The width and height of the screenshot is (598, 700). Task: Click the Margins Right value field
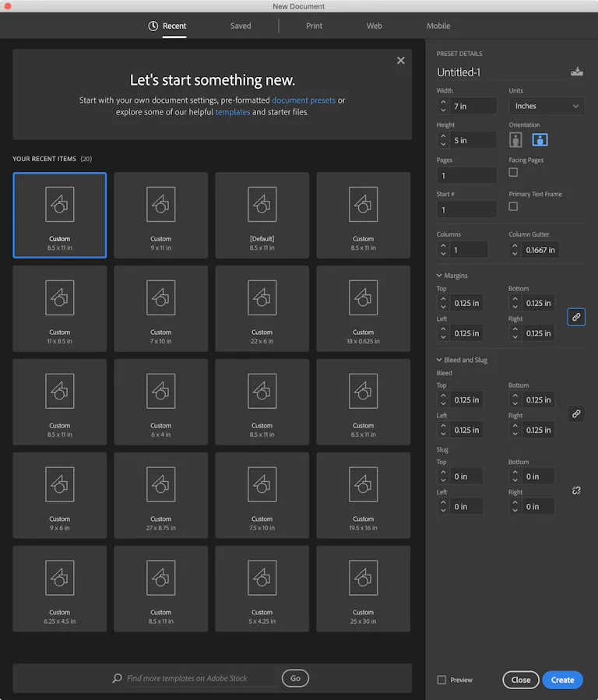[x=538, y=333]
